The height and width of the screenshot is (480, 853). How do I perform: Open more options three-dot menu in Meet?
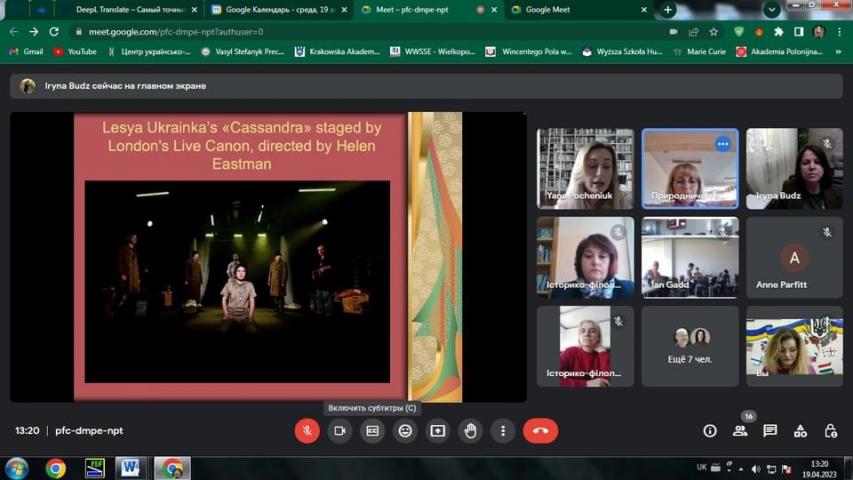[503, 430]
